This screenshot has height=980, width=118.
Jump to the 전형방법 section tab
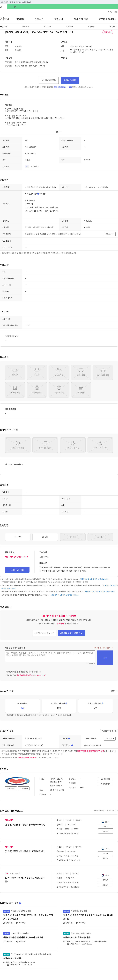(91, 27)
